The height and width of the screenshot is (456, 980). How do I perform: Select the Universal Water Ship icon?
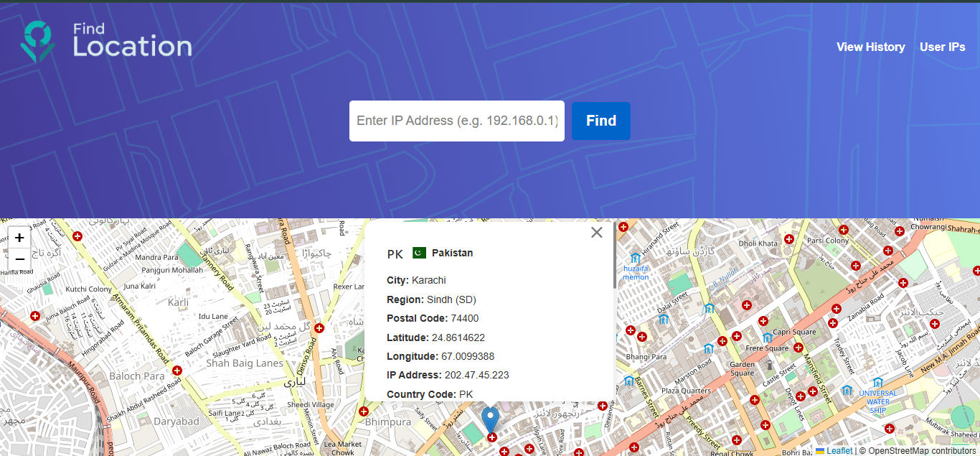[x=877, y=382]
